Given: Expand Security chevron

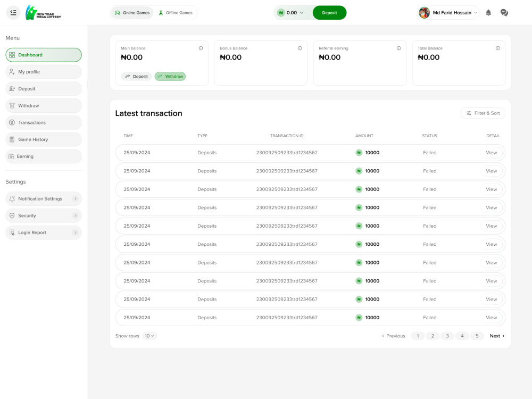Looking at the screenshot, I should coord(76,215).
